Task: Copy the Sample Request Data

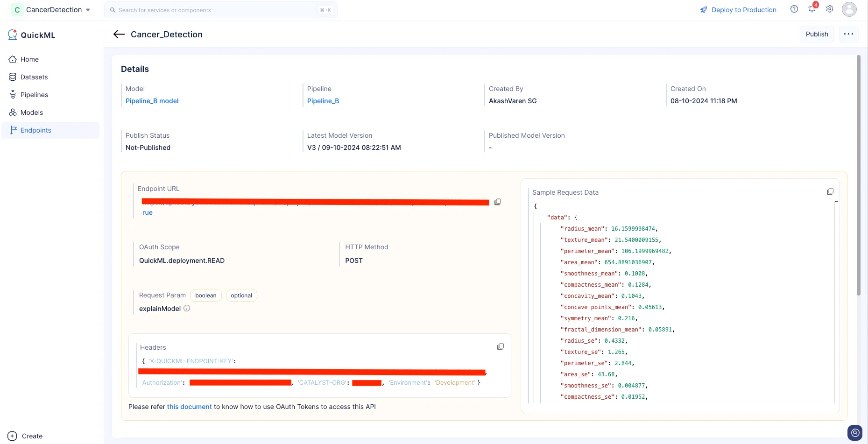Action: [x=830, y=192]
